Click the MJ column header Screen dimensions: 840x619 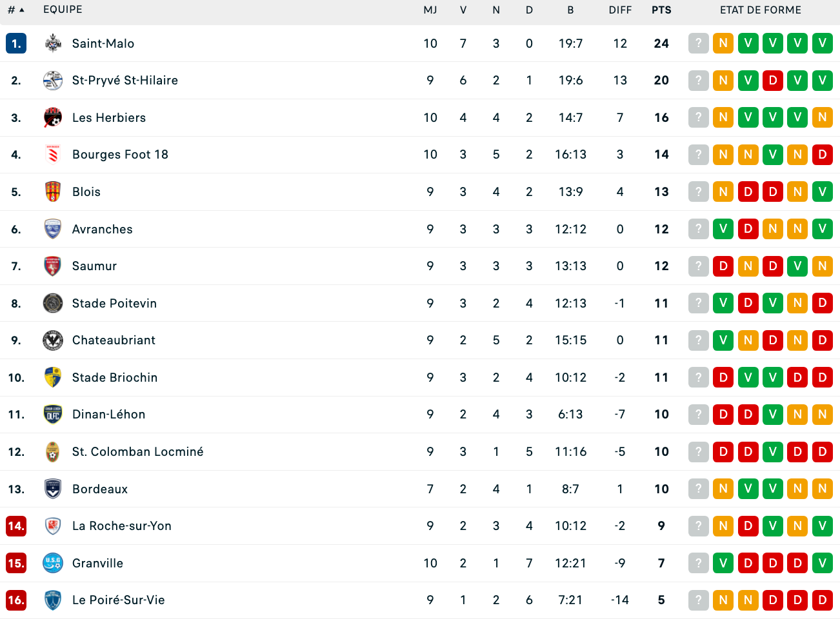tap(430, 10)
